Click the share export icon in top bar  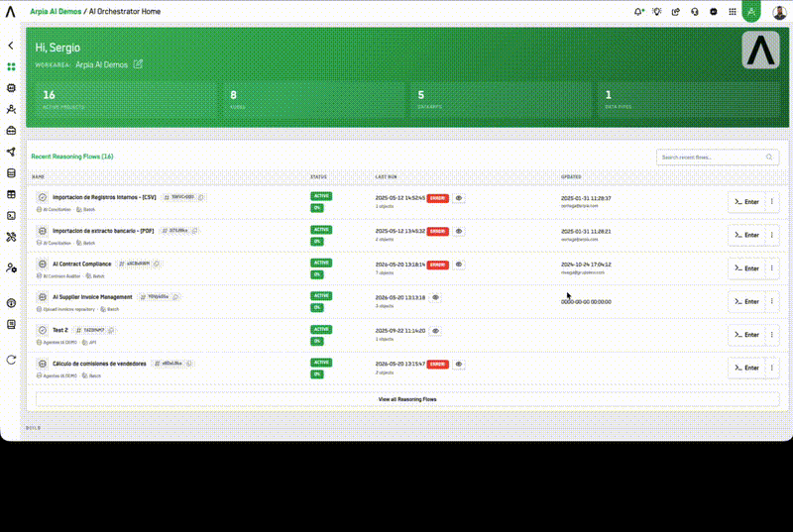pos(676,12)
